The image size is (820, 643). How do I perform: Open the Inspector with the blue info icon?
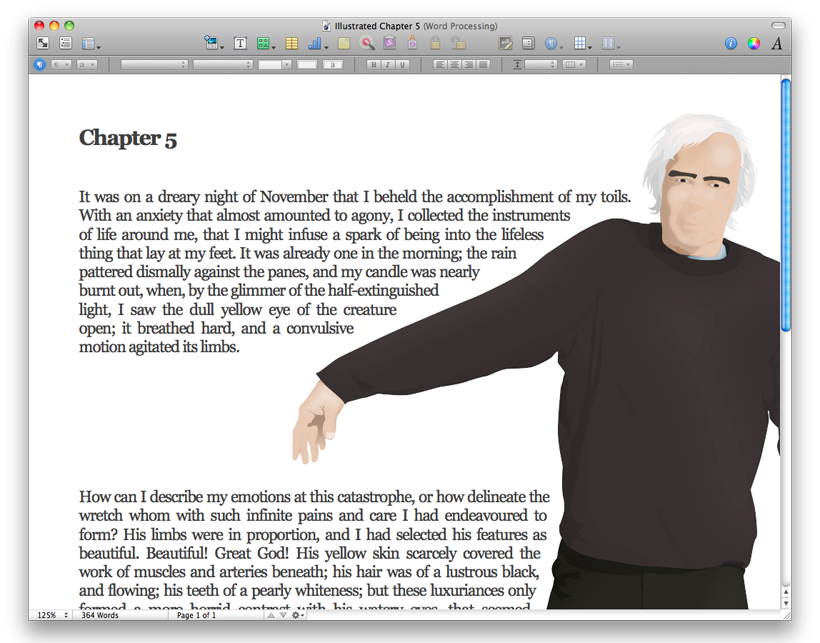click(731, 43)
